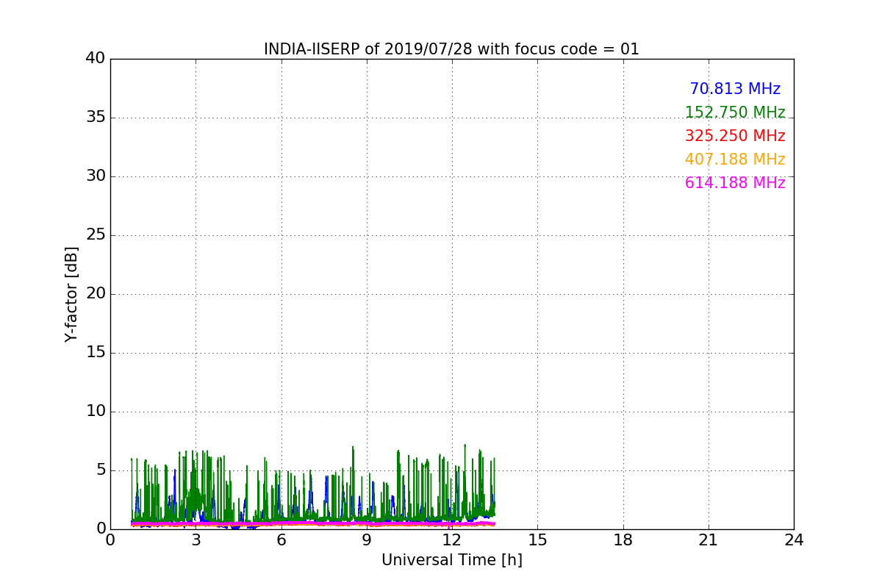The image size is (882, 588).
Task: Click the x-axis tick label 12
Action: pos(452,540)
